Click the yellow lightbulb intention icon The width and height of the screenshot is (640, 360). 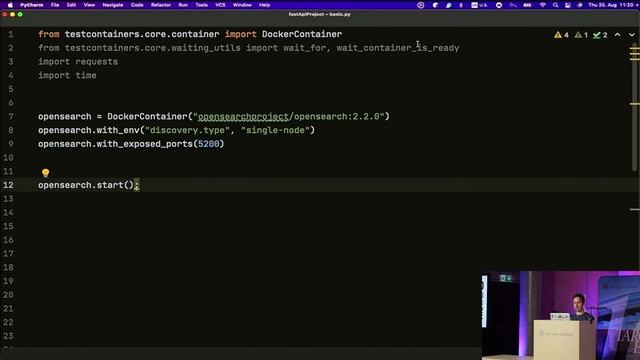click(x=45, y=173)
